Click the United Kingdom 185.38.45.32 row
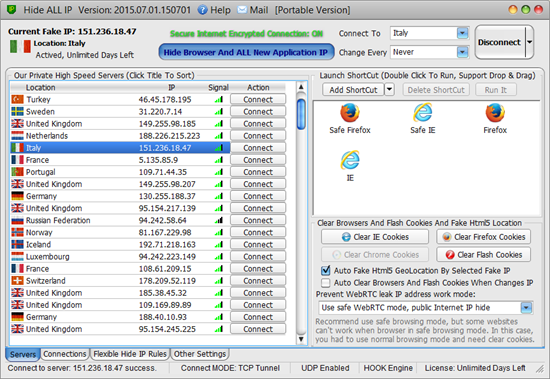 120,293
